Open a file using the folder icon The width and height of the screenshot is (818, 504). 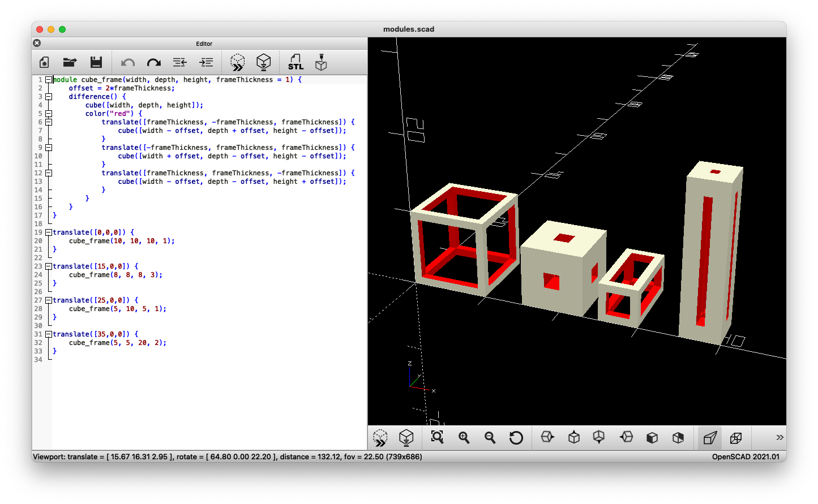(x=70, y=63)
